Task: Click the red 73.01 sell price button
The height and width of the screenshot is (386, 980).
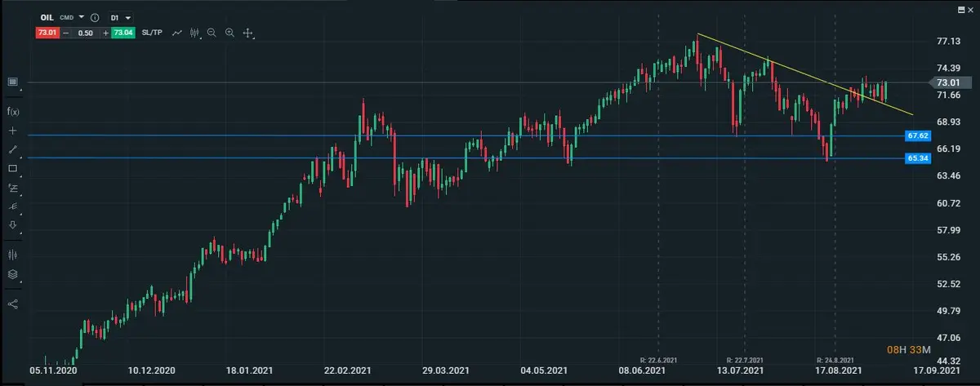Action: (x=46, y=33)
